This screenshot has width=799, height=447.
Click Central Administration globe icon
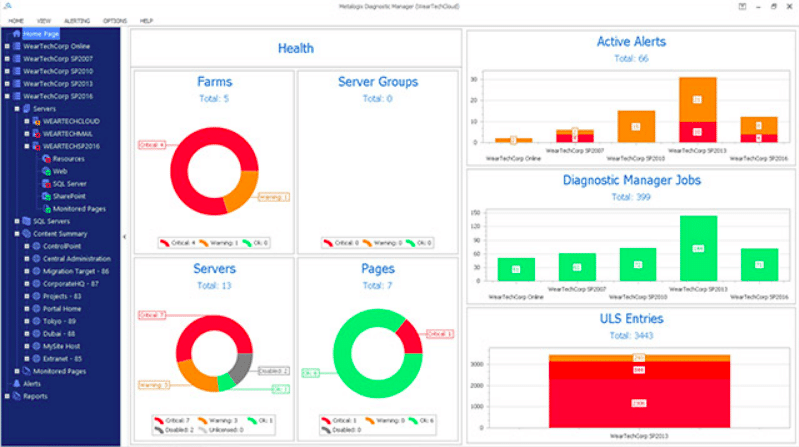(x=37, y=258)
